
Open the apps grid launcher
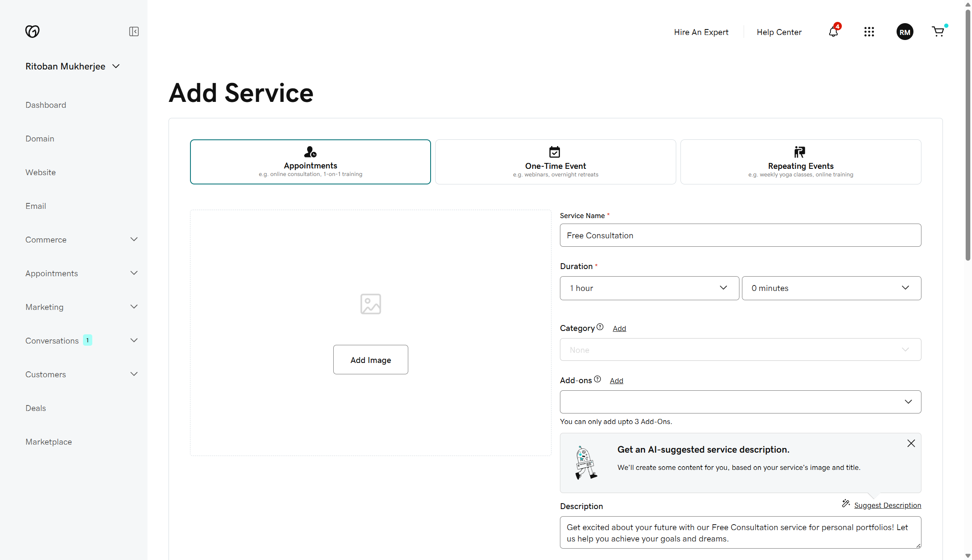869,32
